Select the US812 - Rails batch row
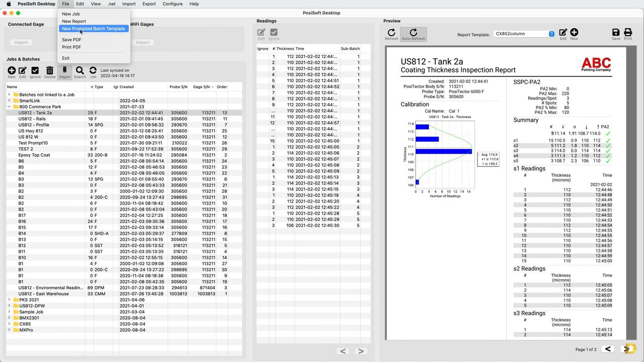 point(32,119)
